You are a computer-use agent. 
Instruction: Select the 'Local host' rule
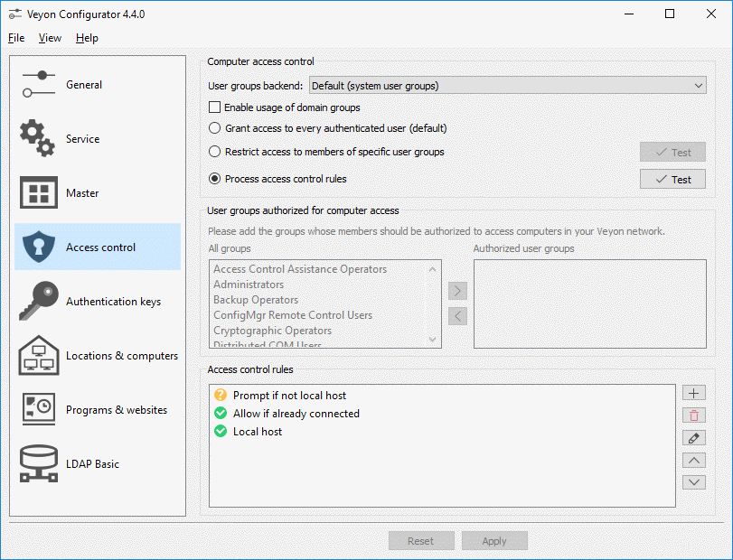point(258,432)
